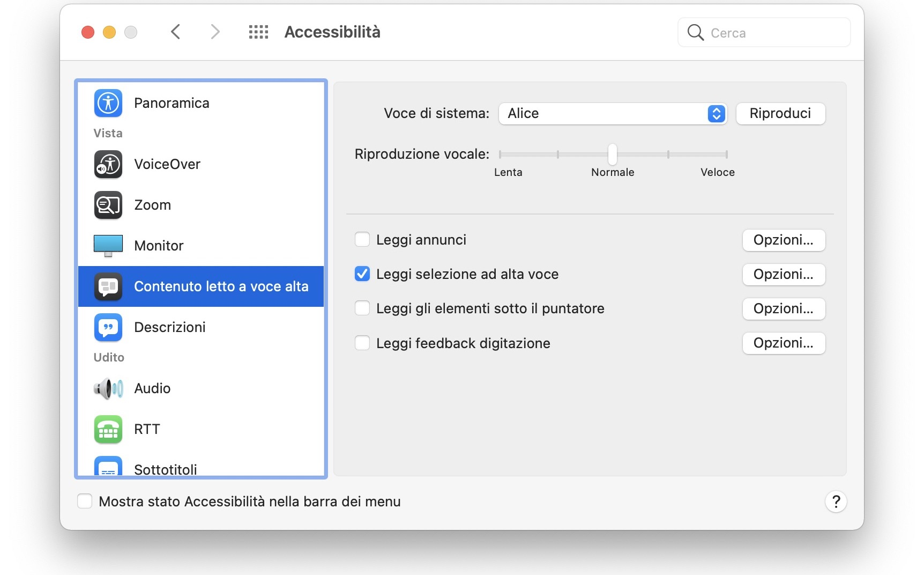Enable Leggi gli elementi sotto il puntatore

362,308
